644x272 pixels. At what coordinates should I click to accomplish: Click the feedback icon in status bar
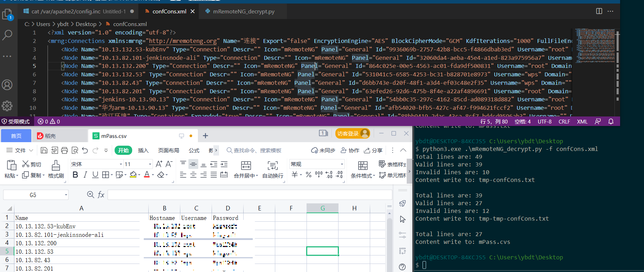598,121
